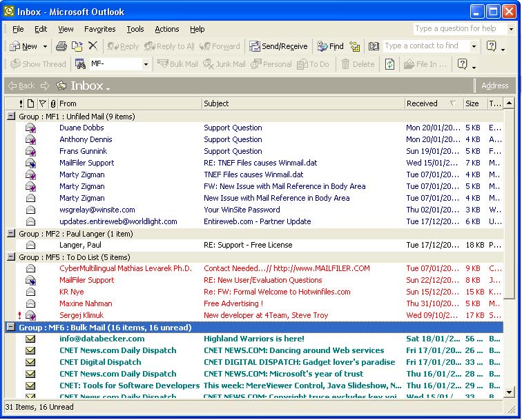Open the Address Book icon

tap(374, 46)
